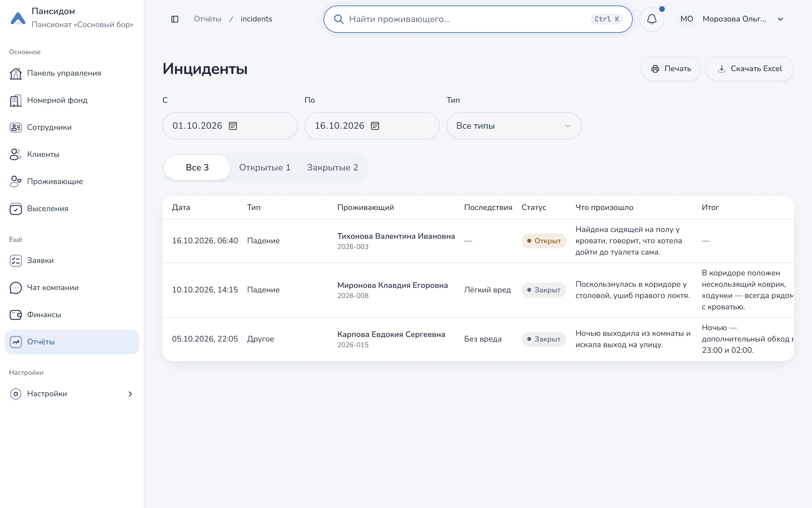
Task: Click the Печать button
Action: pyautogui.click(x=671, y=69)
